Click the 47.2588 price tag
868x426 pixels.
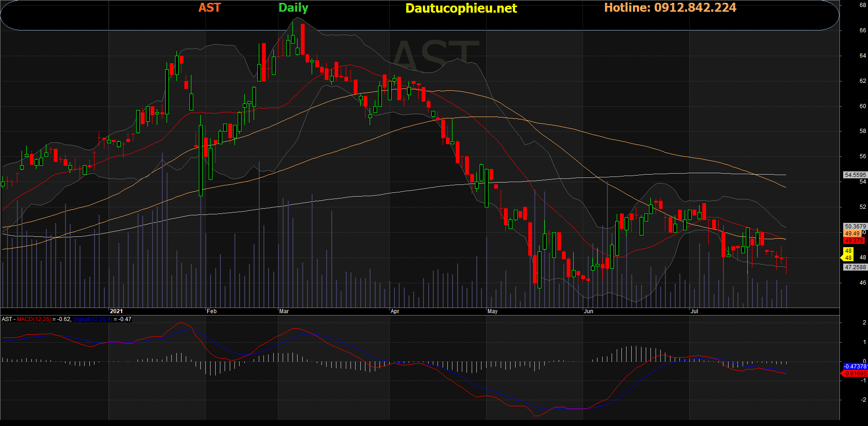pos(855,267)
